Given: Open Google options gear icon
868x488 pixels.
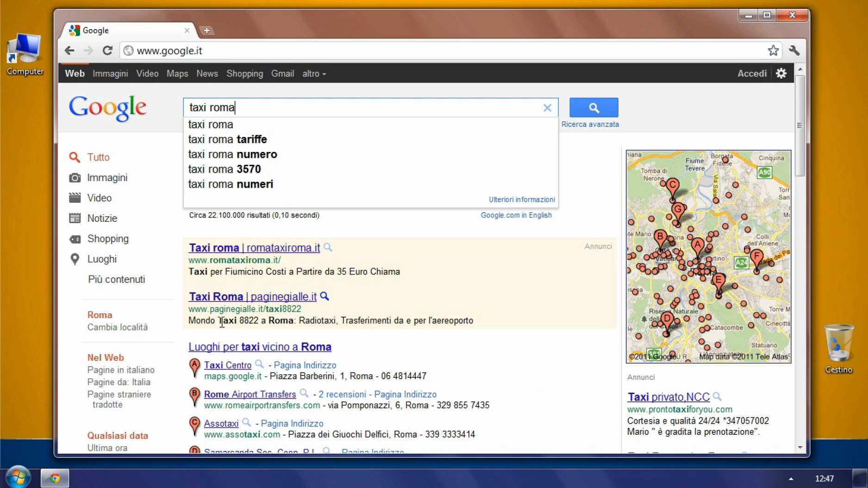Looking at the screenshot, I should 781,73.
